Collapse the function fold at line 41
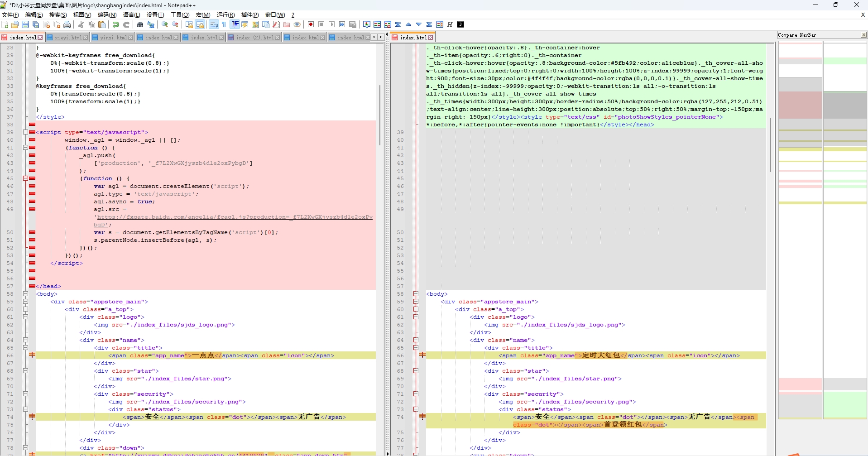This screenshot has width=868, height=456. (26, 148)
